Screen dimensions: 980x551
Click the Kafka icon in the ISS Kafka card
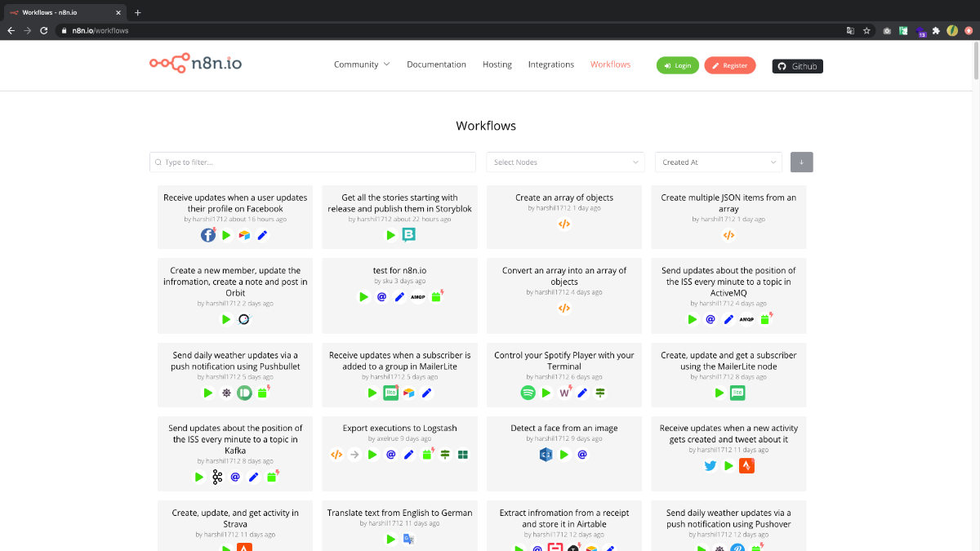[x=217, y=477]
